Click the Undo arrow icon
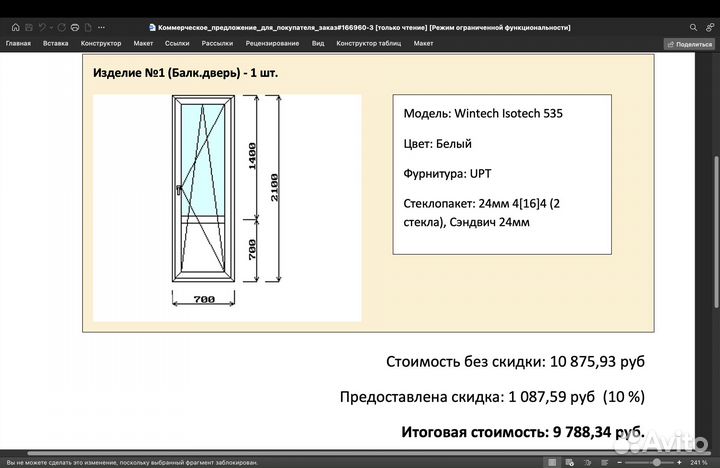The width and height of the screenshot is (720, 468). (42, 28)
